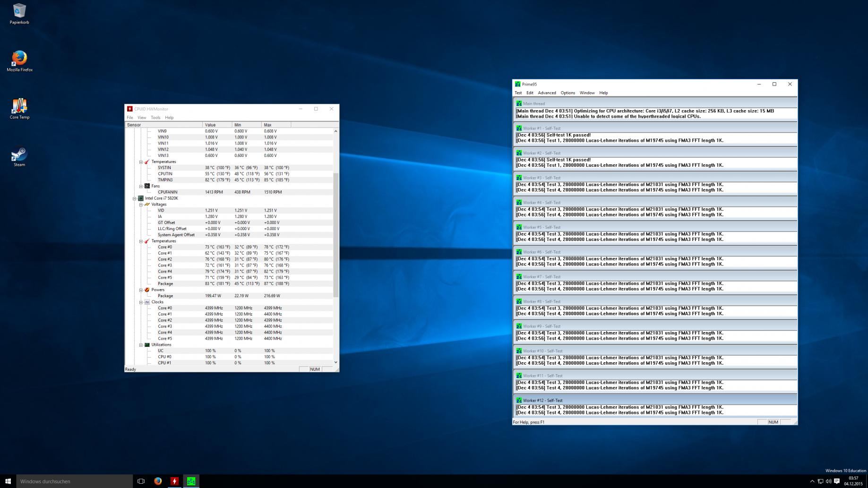Viewport: 868px width, 488px height.
Task: Activate the Worker #12 Self-Test subwindow
Action: click(x=655, y=401)
